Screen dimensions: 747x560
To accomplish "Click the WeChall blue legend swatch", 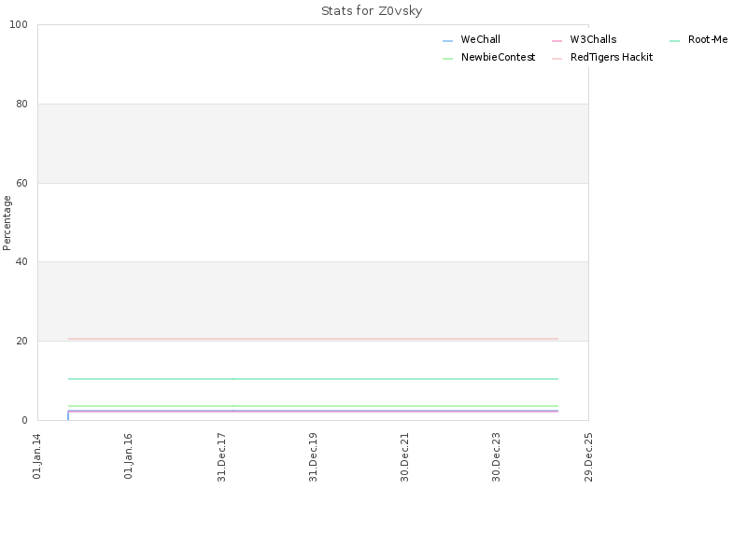I will coord(447,41).
